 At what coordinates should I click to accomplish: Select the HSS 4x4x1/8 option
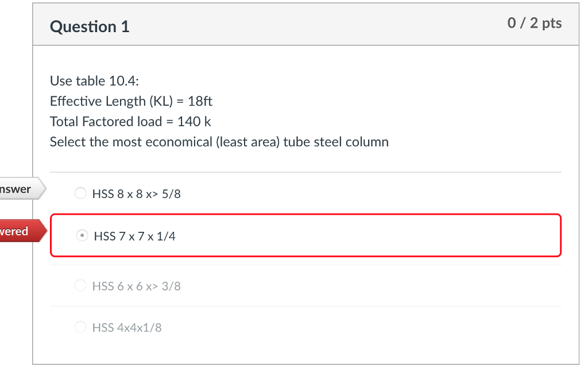80,327
